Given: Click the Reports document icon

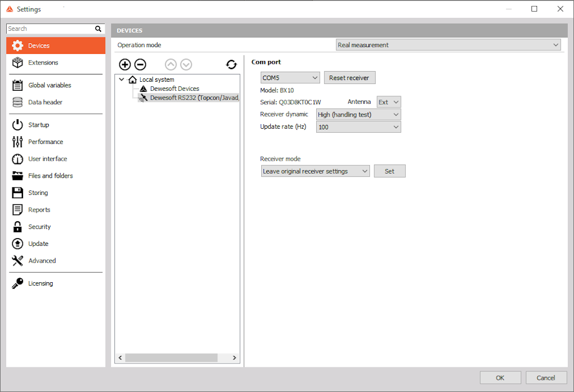Looking at the screenshot, I should click(x=17, y=209).
